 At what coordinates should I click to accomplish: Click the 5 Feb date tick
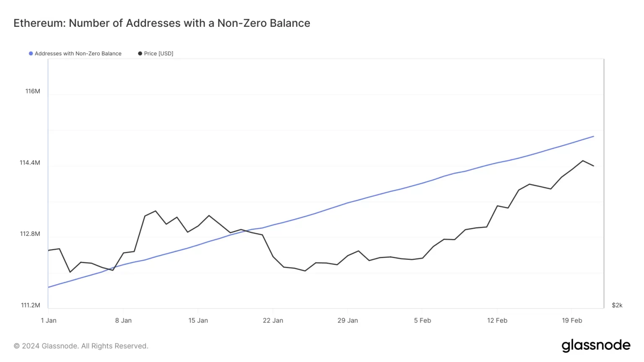(422, 321)
